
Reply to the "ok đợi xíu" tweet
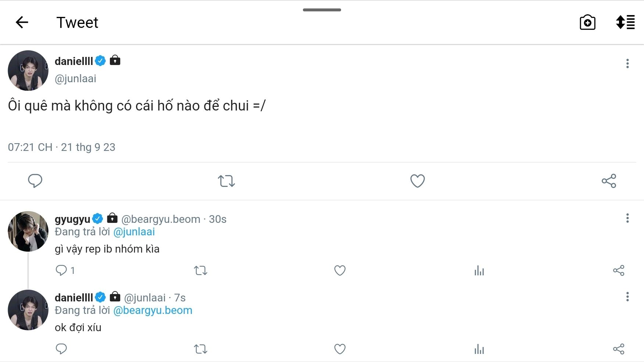point(61,349)
